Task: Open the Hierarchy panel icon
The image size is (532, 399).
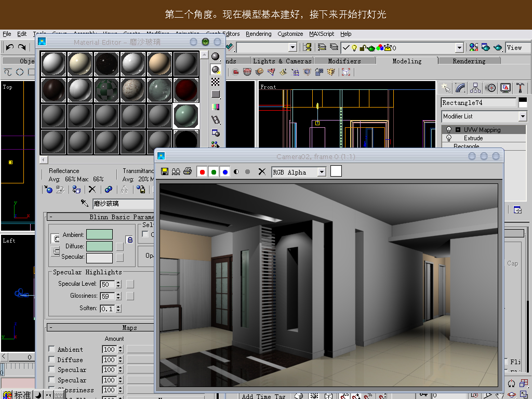Action: 475,88
